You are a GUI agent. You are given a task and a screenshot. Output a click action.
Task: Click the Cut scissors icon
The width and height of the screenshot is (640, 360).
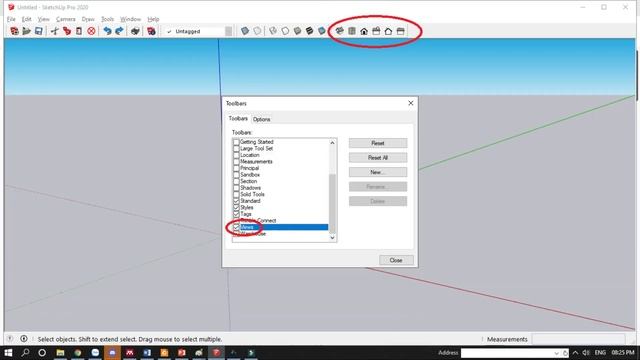[x=54, y=31]
